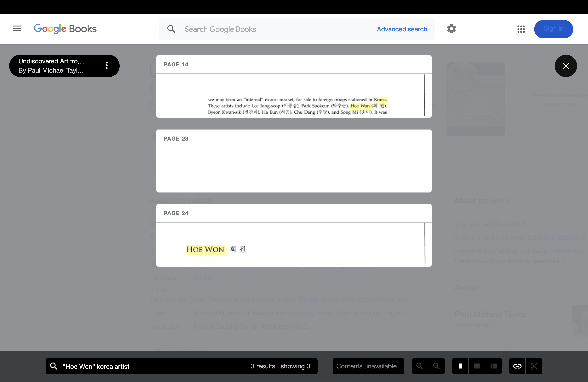Select the scissors clip tool

(534, 366)
